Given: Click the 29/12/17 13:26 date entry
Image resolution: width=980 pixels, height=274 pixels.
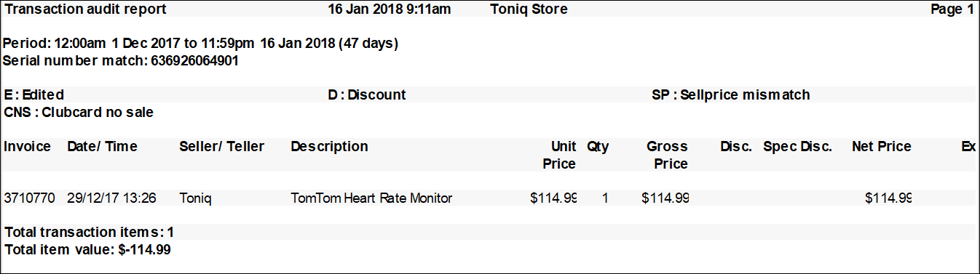Looking at the screenshot, I should tap(111, 198).
